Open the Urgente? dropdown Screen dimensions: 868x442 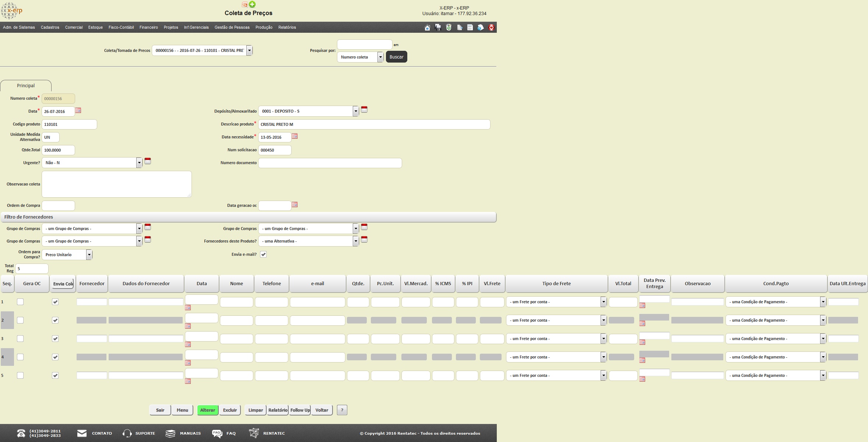[x=92, y=163]
